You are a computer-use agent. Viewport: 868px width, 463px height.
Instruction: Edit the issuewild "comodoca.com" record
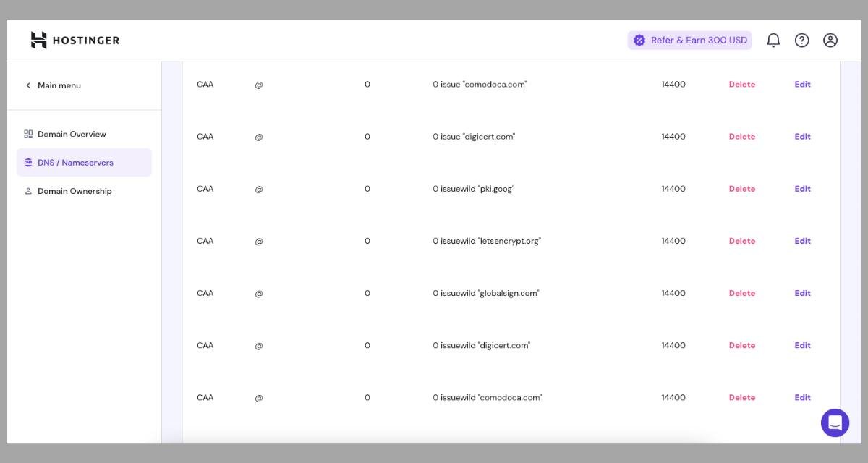click(802, 397)
